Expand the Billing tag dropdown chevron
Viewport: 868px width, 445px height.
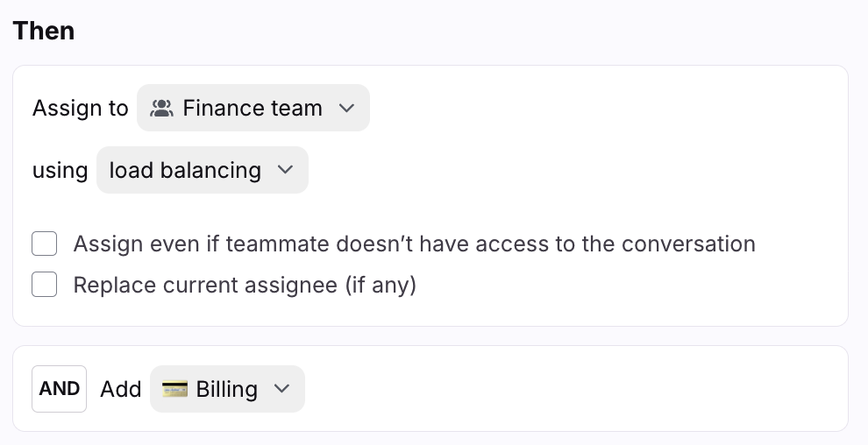point(281,389)
